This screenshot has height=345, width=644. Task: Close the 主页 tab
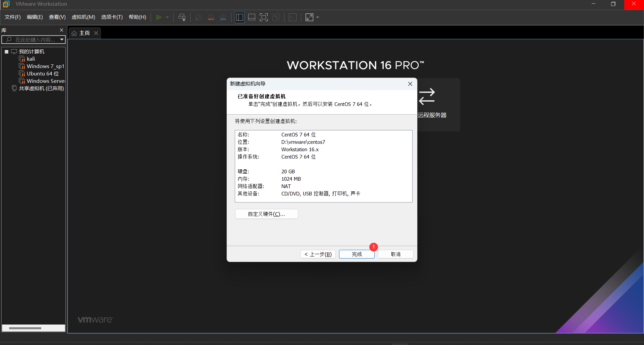[x=96, y=33]
